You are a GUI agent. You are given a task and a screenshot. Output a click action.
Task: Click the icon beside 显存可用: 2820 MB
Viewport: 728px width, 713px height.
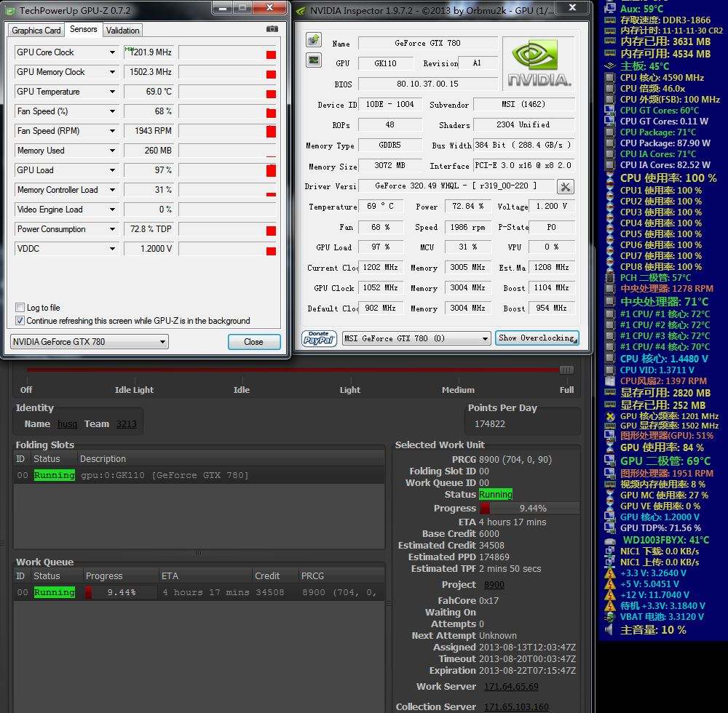[x=610, y=393]
